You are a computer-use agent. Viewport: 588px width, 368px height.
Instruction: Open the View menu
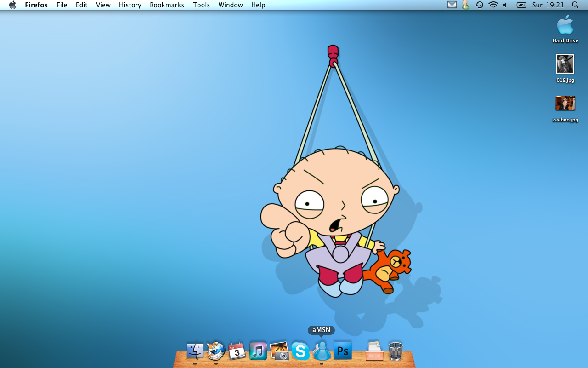pyautogui.click(x=103, y=5)
